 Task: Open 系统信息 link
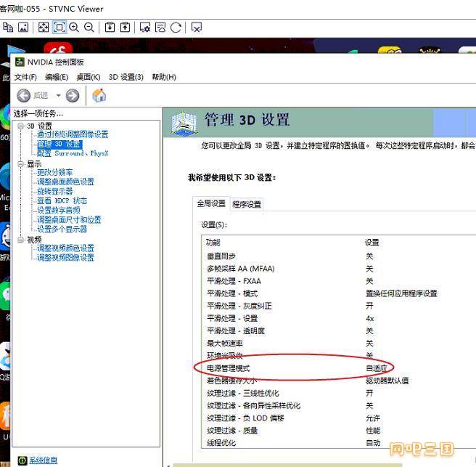tap(43, 460)
